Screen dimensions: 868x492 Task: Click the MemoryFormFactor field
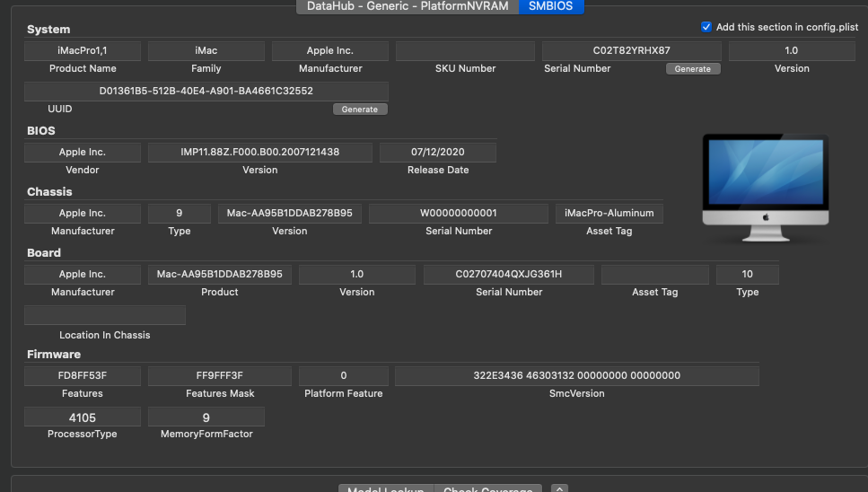[x=206, y=417]
